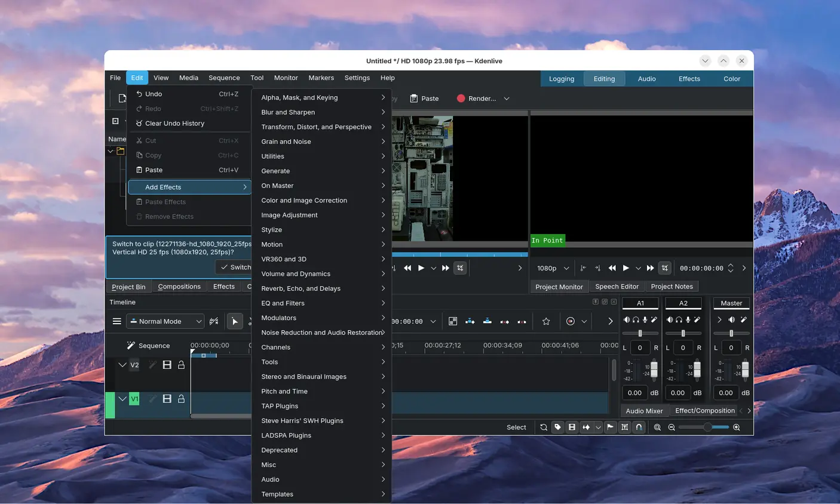Mute the Master audio channel
Viewport: 840px width, 504px height.
click(x=732, y=320)
